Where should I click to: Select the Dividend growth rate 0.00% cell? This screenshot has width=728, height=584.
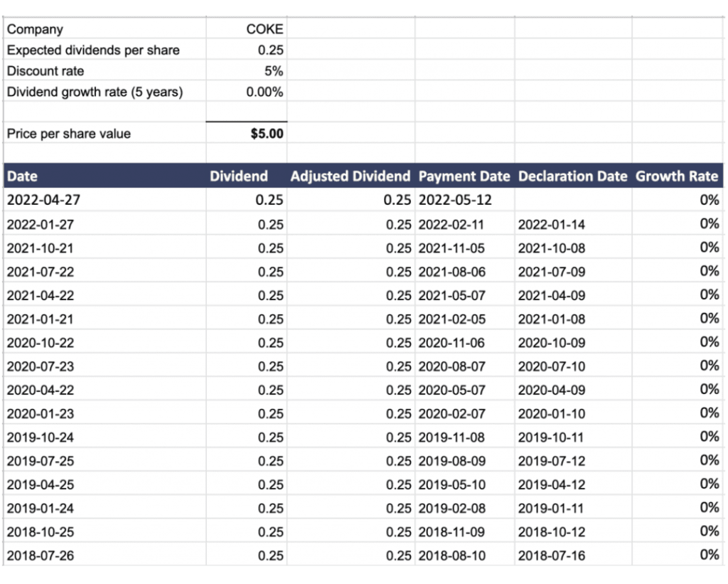[264, 92]
